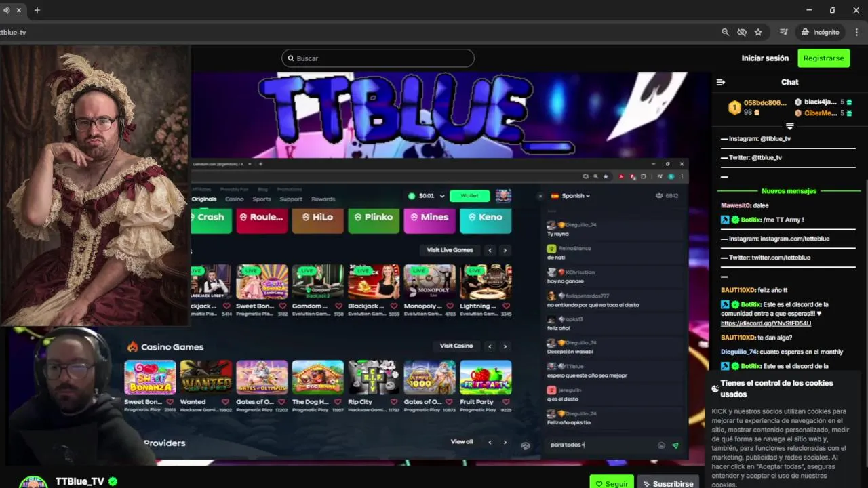Follow the channel with Seguir
868x488 pixels.
pyautogui.click(x=611, y=483)
